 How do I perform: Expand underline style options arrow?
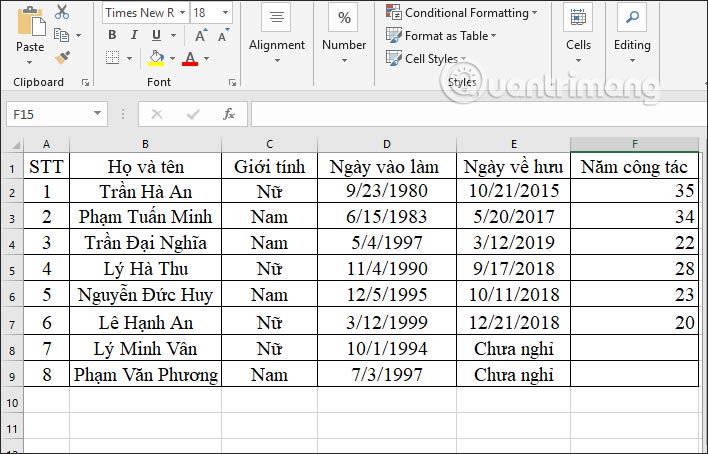(173, 35)
